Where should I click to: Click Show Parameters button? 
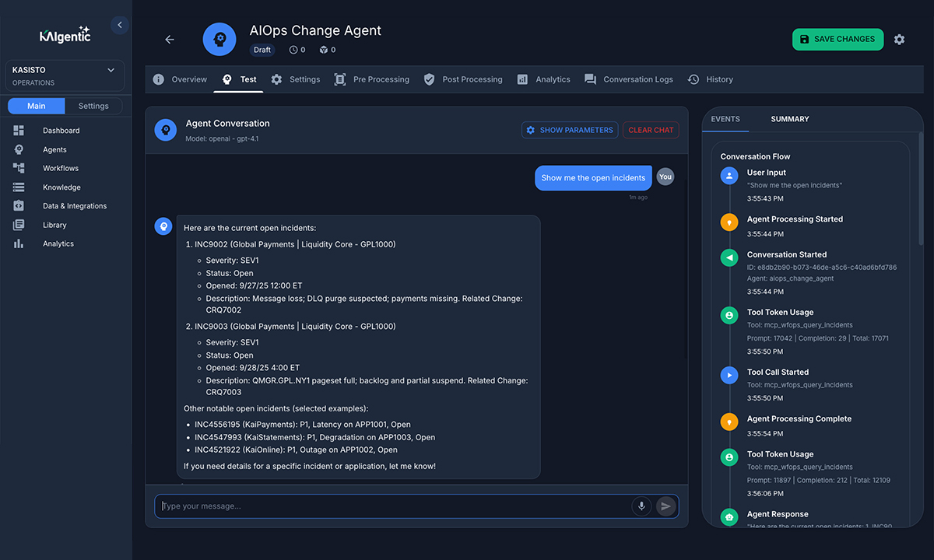click(x=569, y=130)
